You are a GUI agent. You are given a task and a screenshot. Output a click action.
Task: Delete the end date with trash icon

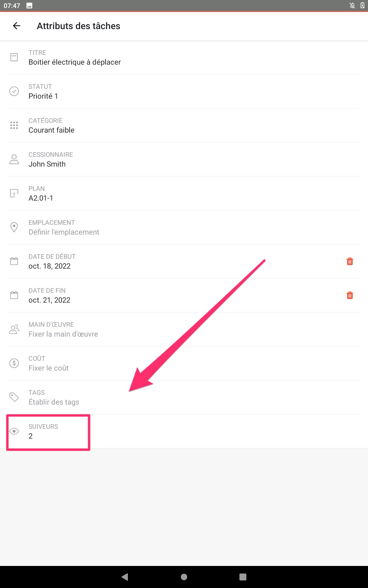click(350, 295)
